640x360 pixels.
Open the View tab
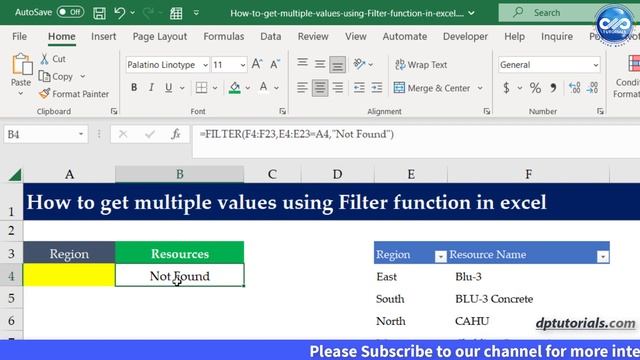coord(356,36)
